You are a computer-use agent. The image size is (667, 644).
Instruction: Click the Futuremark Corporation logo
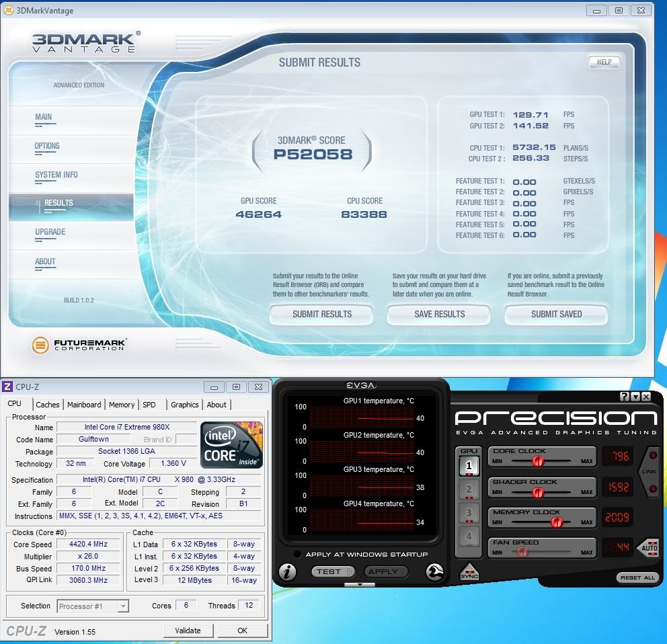79,345
